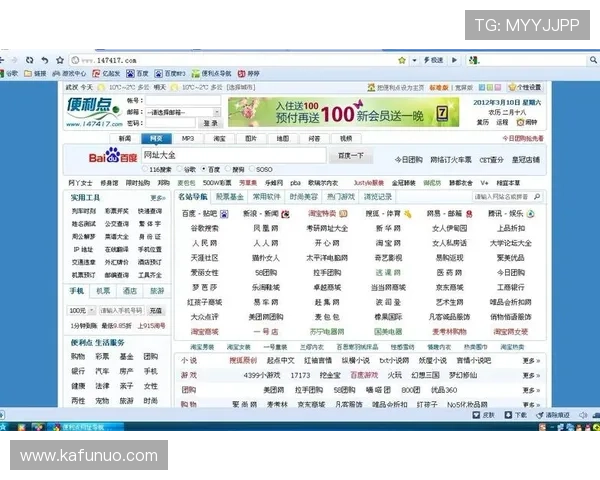This screenshot has height=480, width=600.
Task: Open the 游戏中心 bookmark
Action: tap(69, 73)
